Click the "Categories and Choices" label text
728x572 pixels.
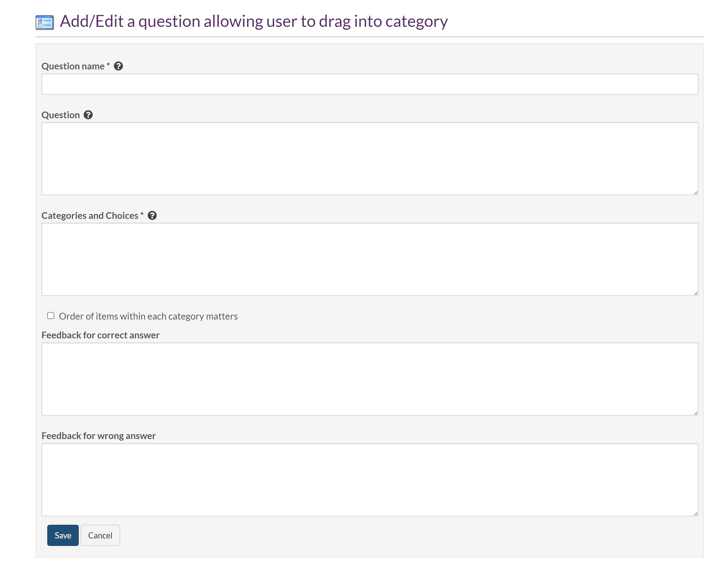coord(90,216)
